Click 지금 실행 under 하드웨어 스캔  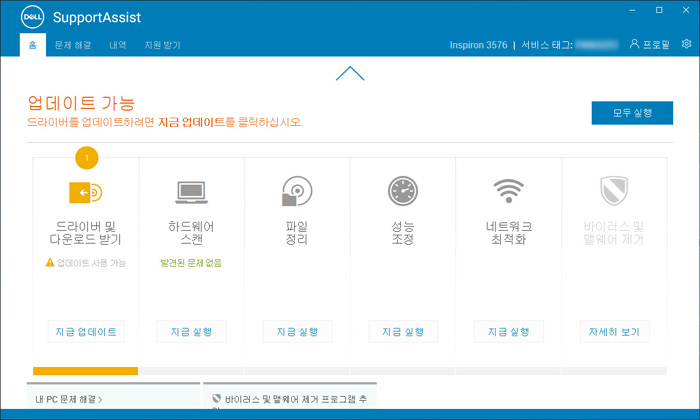click(x=192, y=332)
